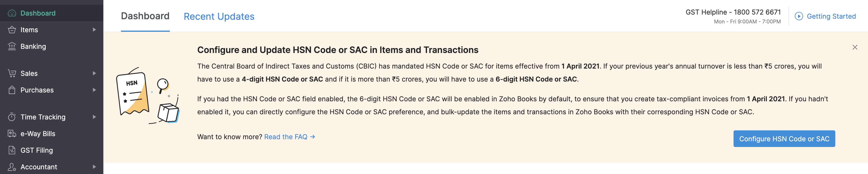This screenshot has width=868, height=174.
Task: Select the Dashboard tab heading
Action: (145, 16)
